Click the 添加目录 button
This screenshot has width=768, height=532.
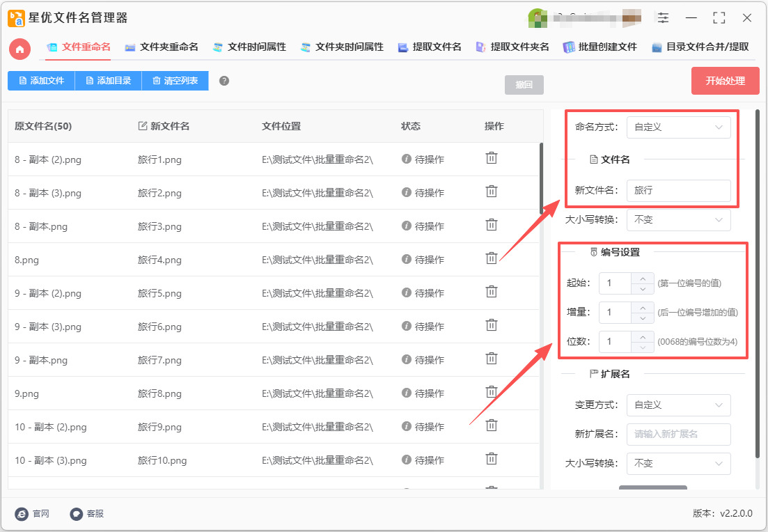pos(108,81)
